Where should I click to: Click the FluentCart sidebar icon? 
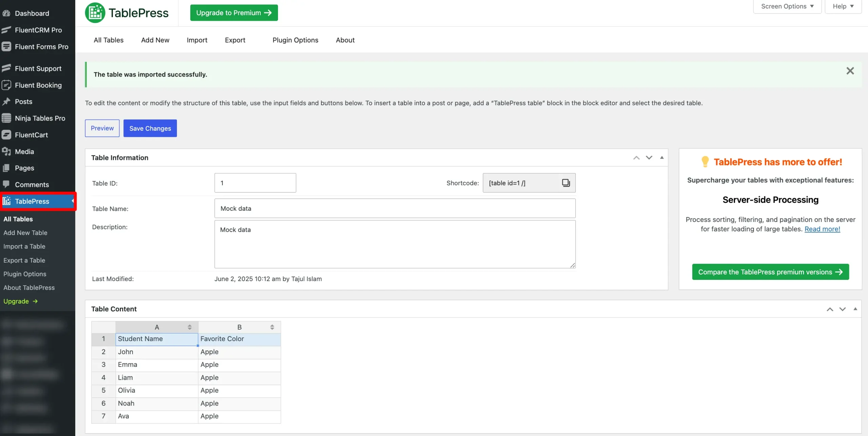[x=6, y=134]
